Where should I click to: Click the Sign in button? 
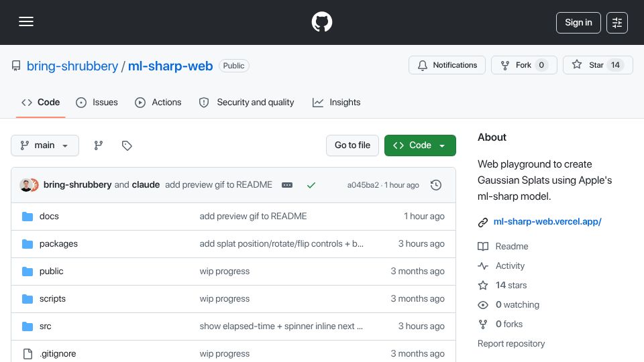click(578, 23)
